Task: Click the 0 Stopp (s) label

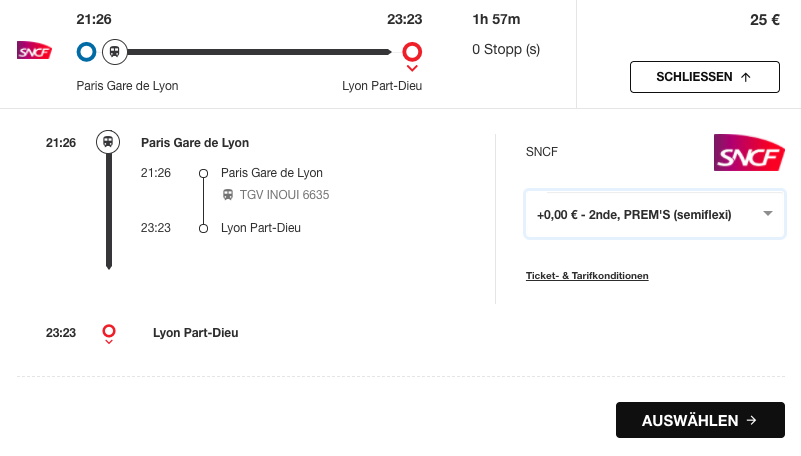Action: tap(506, 50)
